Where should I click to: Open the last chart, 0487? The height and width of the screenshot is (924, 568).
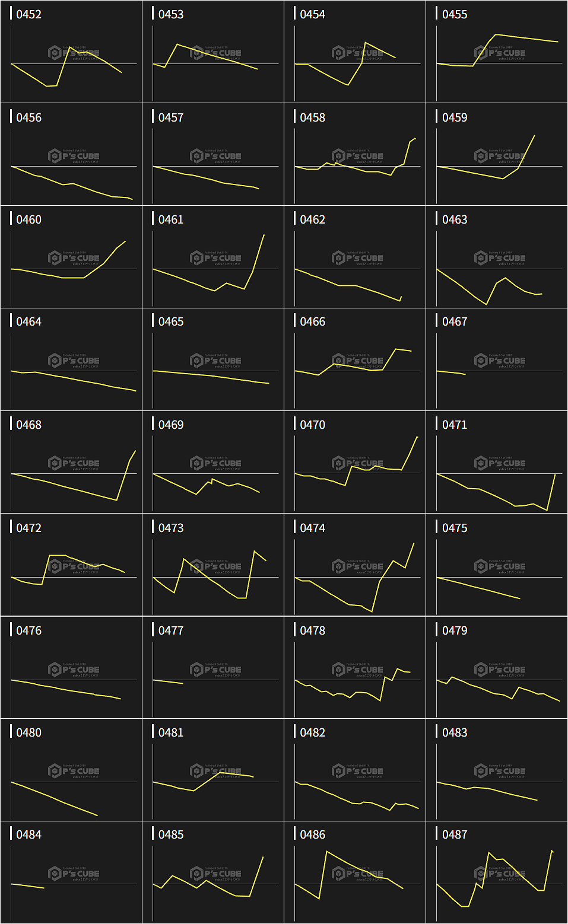(497, 879)
